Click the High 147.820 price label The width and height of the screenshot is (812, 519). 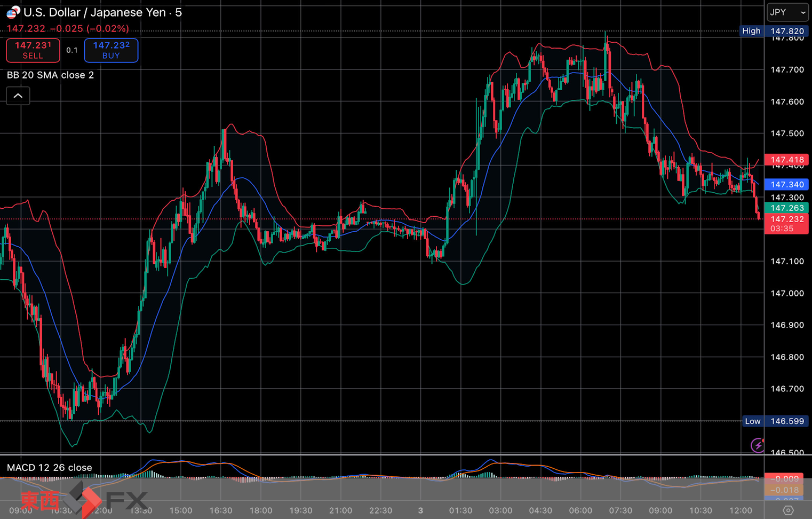click(x=773, y=31)
